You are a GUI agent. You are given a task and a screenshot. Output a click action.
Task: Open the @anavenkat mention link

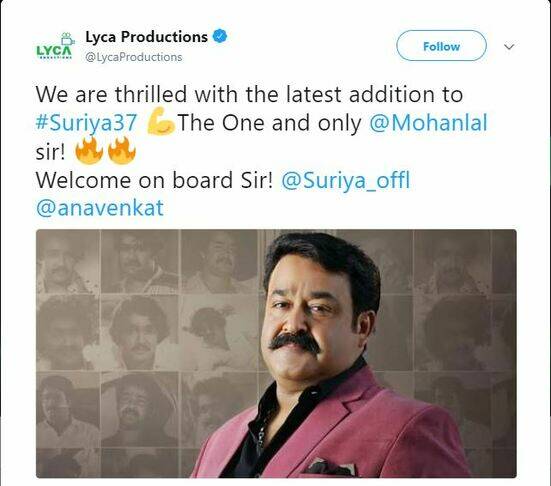[x=100, y=208]
